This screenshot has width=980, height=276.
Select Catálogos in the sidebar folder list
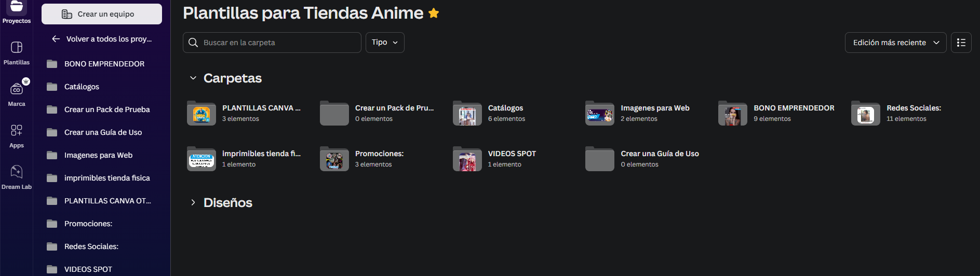[82, 87]
